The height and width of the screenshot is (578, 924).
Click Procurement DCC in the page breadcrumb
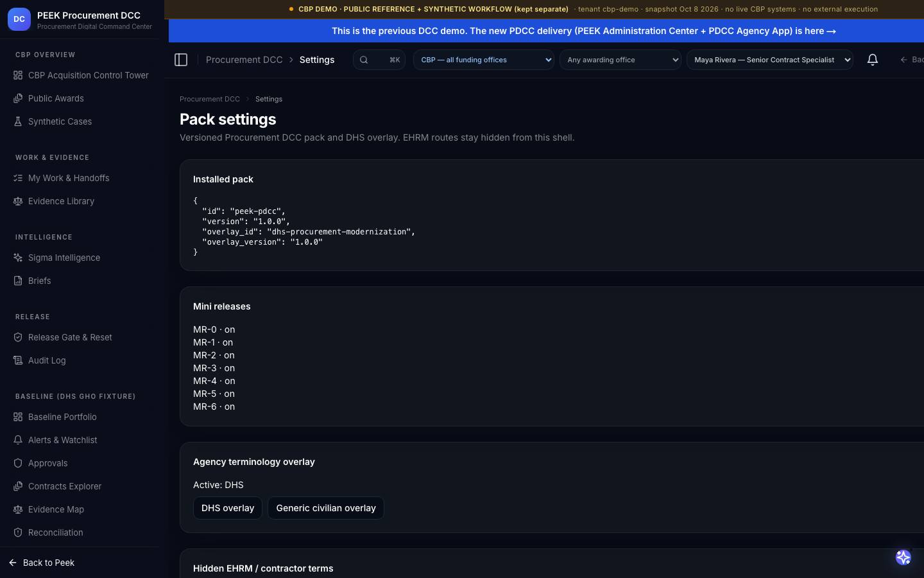coord(210,99)
